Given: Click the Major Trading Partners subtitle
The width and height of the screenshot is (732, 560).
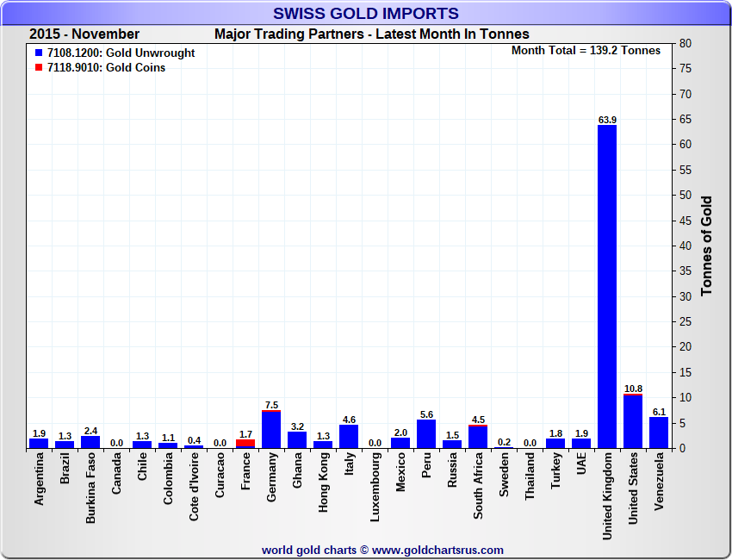Looking at the screenshot, I should click(x=371, y=34).
